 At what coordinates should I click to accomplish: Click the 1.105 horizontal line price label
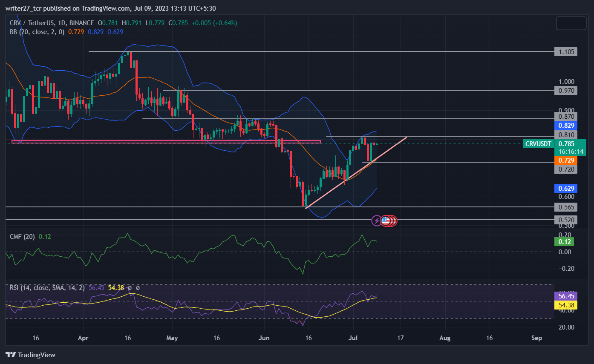(566, 52)
